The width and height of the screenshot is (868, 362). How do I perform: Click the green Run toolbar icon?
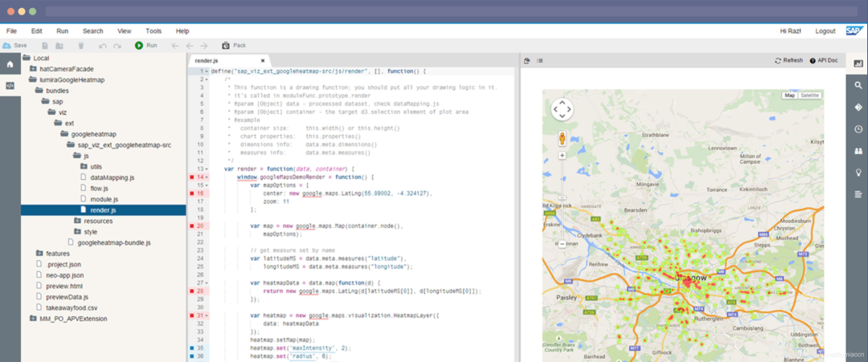tap(139, 46)
